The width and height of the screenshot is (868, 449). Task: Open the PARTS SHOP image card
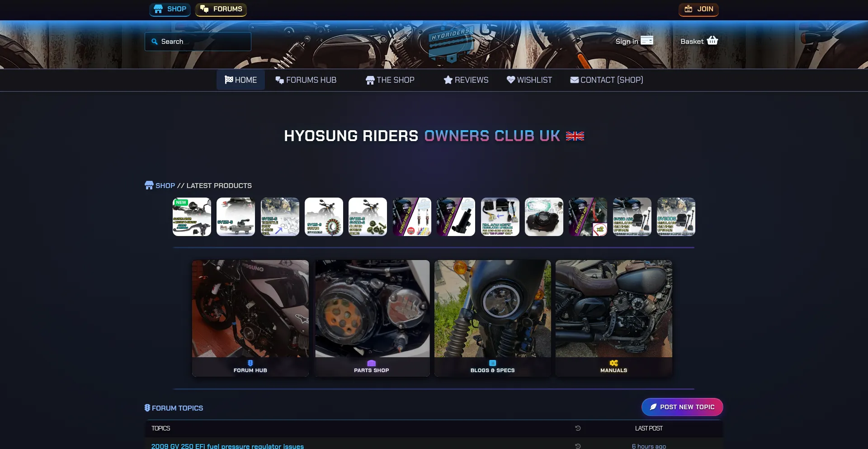point(372,318)
